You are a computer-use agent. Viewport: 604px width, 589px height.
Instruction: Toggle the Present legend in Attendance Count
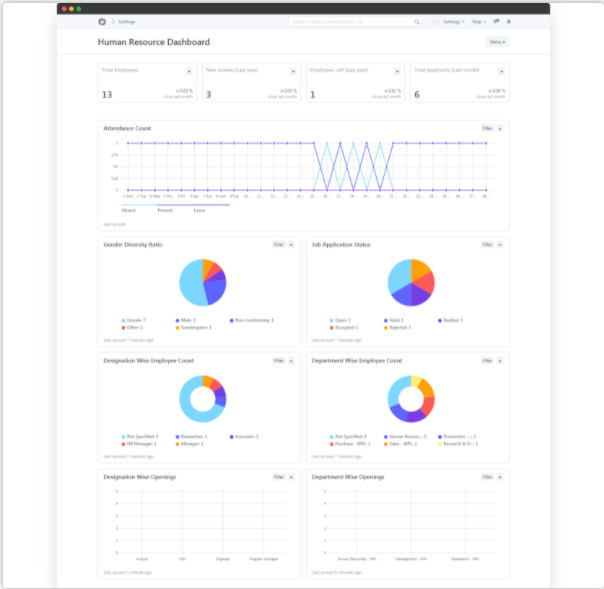tap(165, 211)
